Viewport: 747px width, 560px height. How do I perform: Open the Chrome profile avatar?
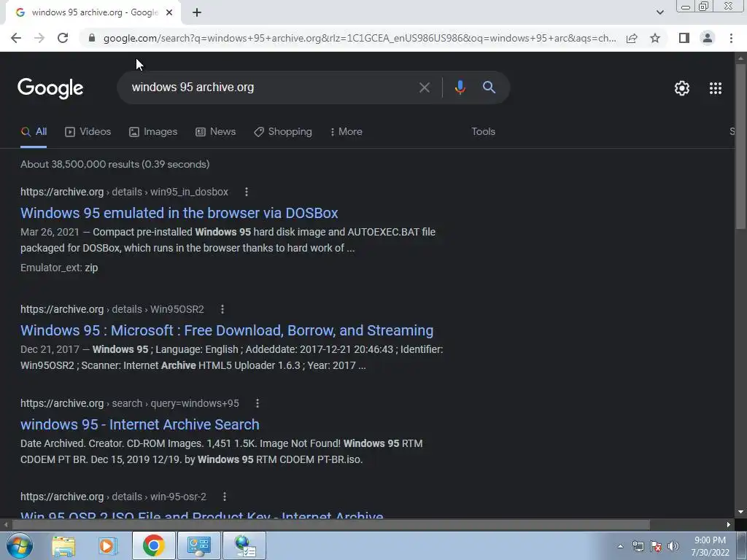coord(708,38)
